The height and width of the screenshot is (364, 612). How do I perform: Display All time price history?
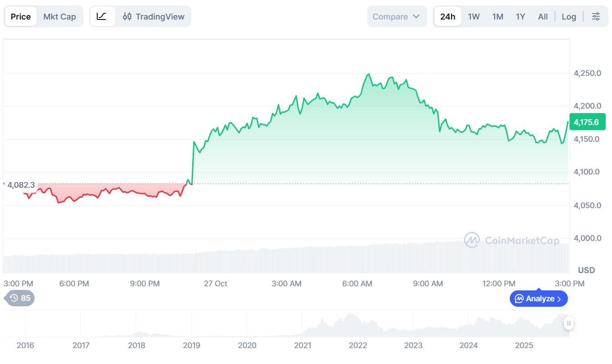(x=542, y=17)
